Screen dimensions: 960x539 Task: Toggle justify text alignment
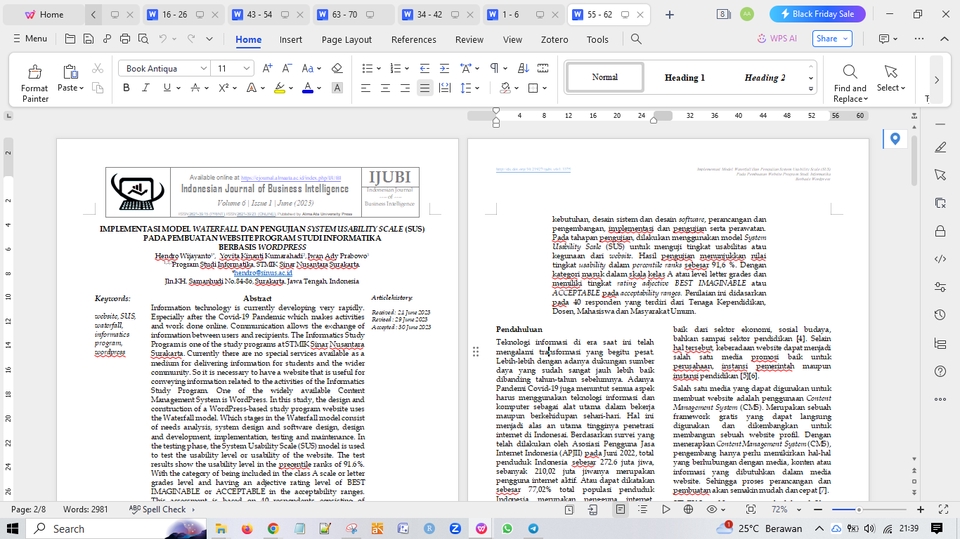click(x=424, y=88)
